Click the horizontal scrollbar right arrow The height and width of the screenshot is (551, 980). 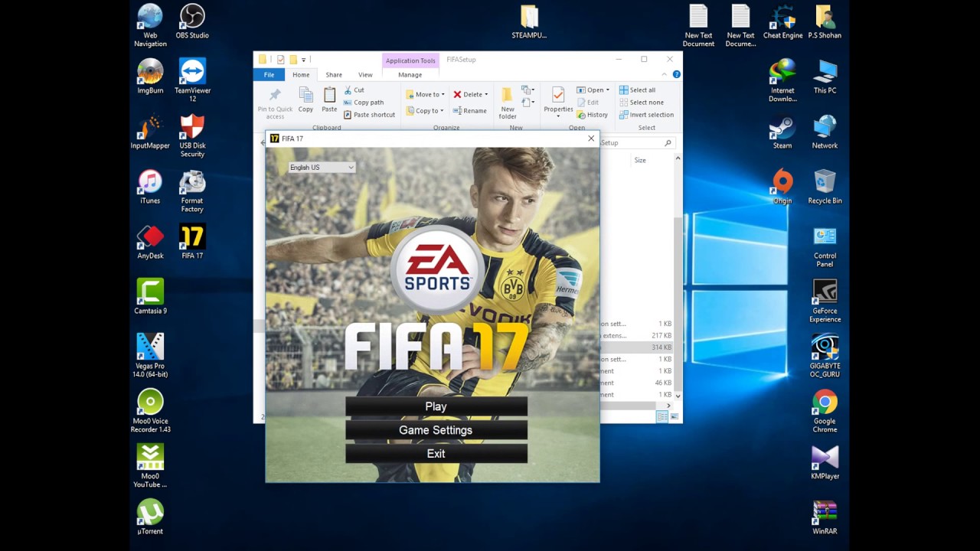pyautogui.click(x=668, y=406)
